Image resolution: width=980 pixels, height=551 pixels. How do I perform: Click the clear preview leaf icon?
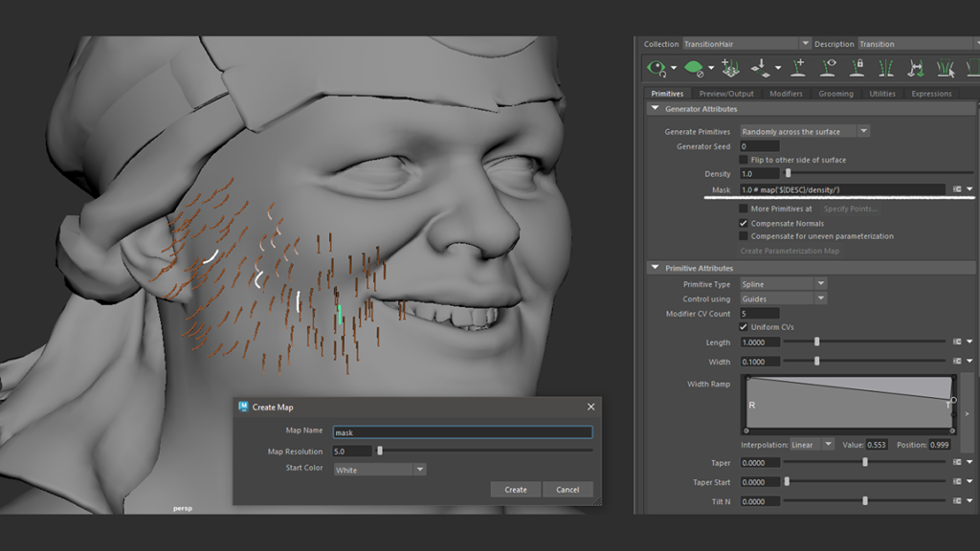tap(693, 68)
